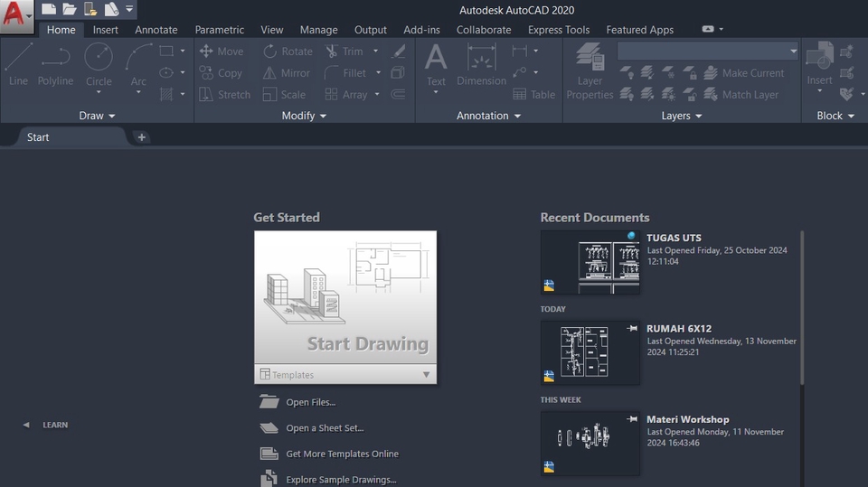Switch to the Insert ribbon tab
Image resolution: width=868 pixels, height=487 pixels.
(x=105, y=30)
